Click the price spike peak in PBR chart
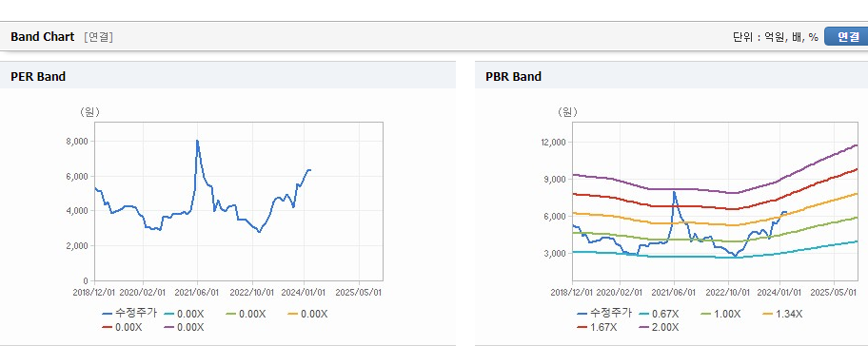Viewport: 868px width, 346px height. tap(674, 192)
